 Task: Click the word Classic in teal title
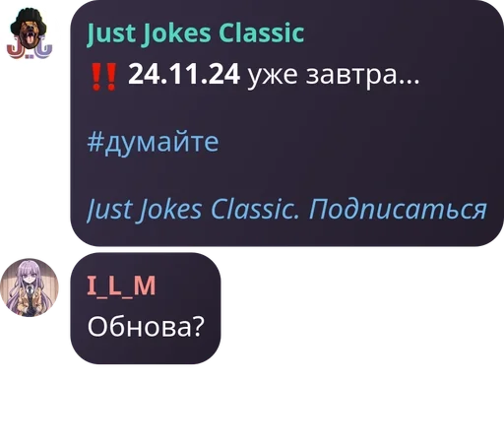click(261, 33)
